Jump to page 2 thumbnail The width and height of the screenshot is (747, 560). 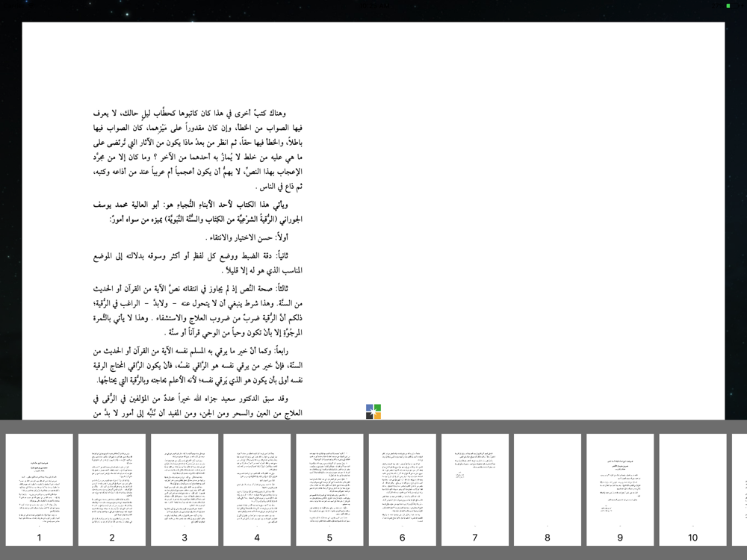(x=112, y=490)
